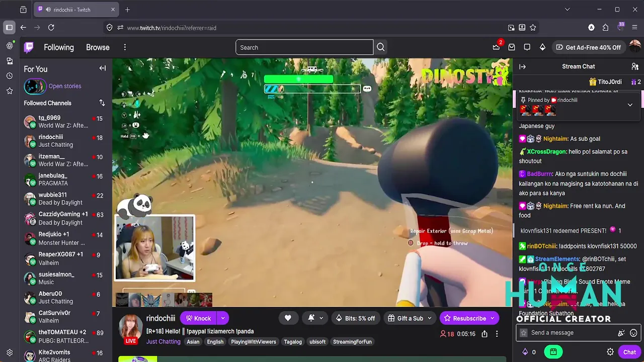Open stories link in sidebar

[x=65, y=86]
